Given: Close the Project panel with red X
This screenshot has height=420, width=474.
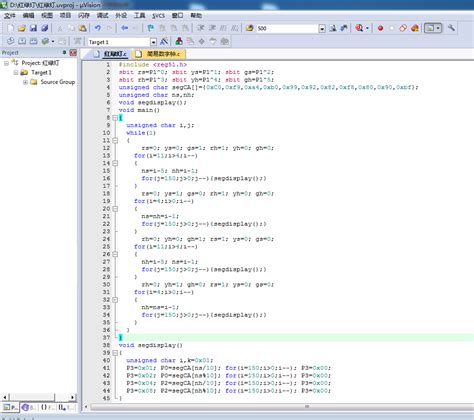Looking at the screenshot, I should click(x=73, y=53).
